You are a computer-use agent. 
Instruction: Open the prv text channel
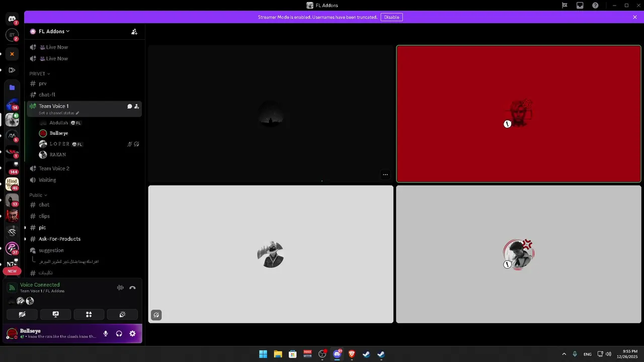coord(85,83)
